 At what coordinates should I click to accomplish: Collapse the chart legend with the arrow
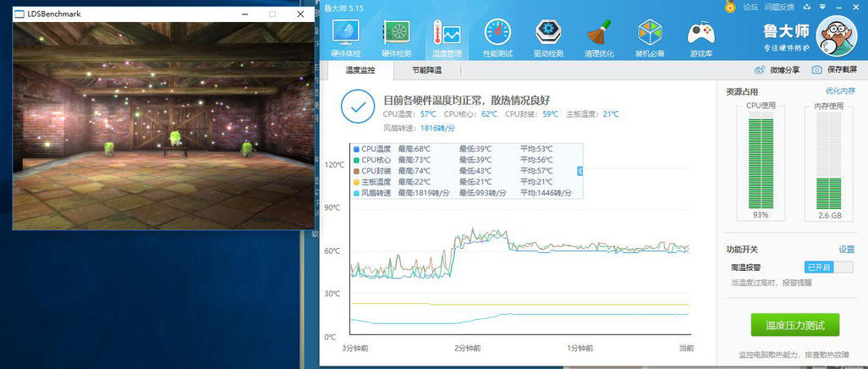tap(580, 171)
